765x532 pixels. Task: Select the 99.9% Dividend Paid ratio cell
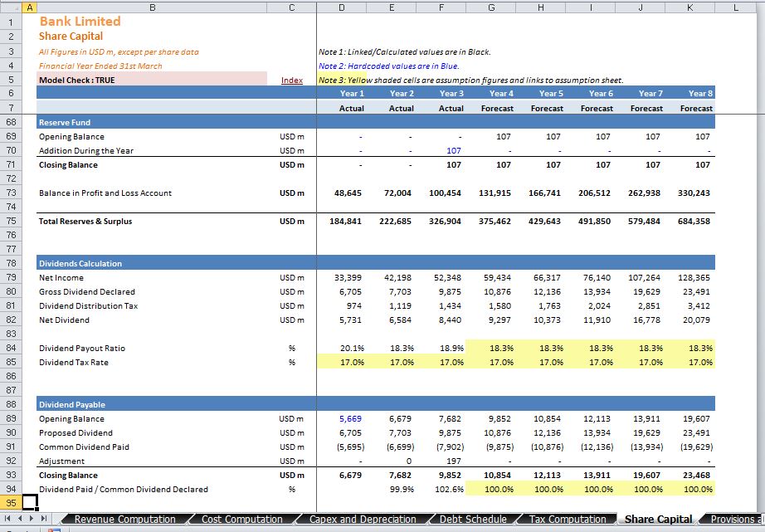[402, 489]
